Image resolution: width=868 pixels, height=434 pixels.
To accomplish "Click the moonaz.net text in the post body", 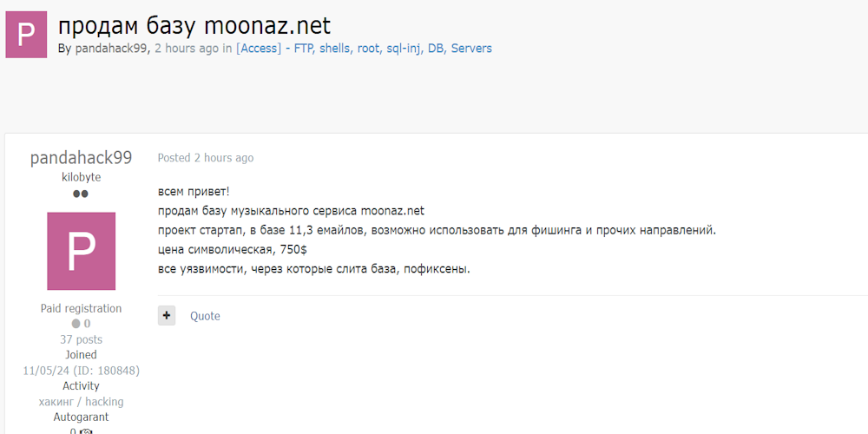I will pos(392,210).
